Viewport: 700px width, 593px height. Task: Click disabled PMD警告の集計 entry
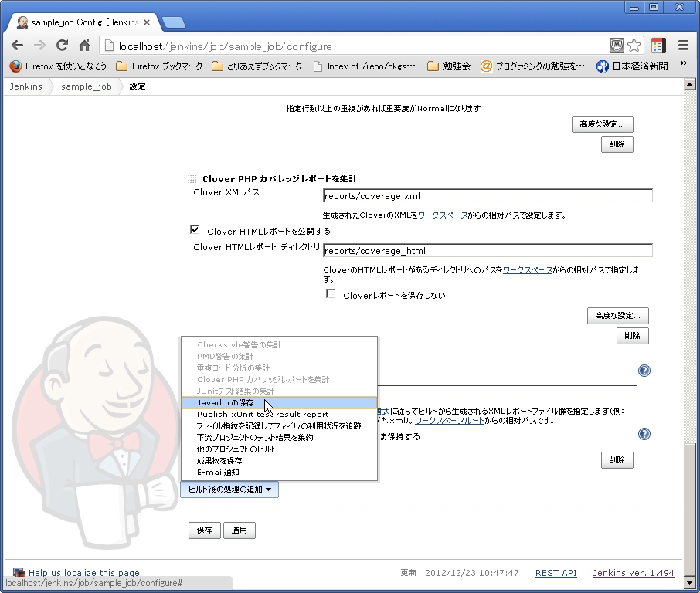[279, 357]
